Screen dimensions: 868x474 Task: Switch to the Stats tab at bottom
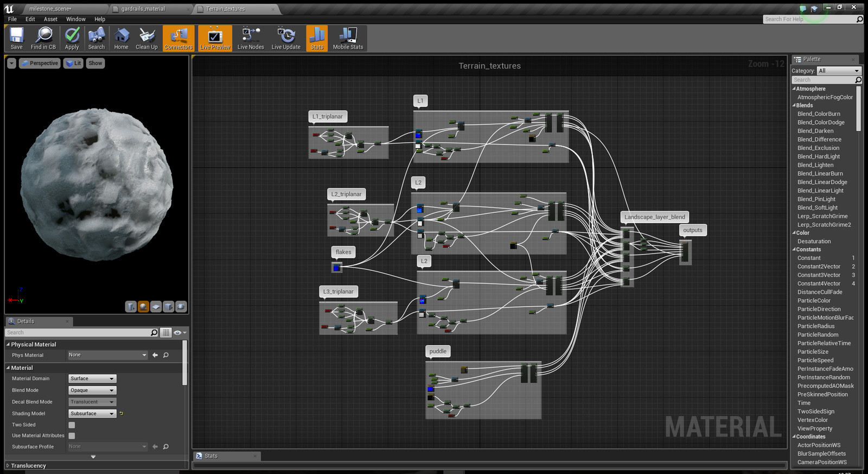(x=211, y=456)
